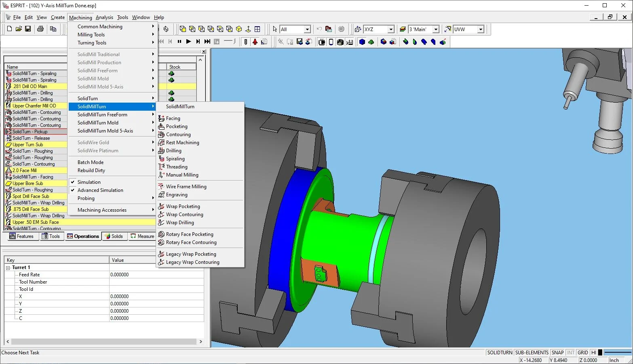Screen dimensions: 633x364
Task: Click Rebuild Dirty menu item
Action: (x=112, y=170)
